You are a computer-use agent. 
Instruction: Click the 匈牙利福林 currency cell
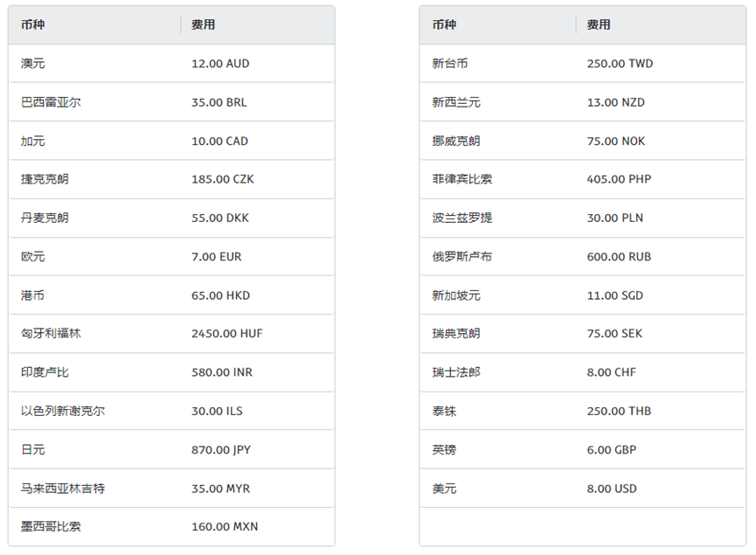pyautogui.click(x=51, y=333)
